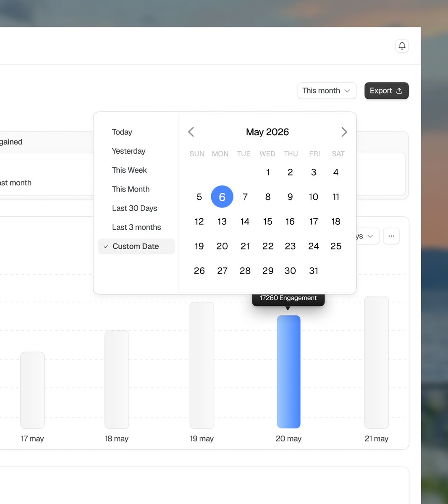Pick May 2 in the calendar
This screenshot has height=504, width=448.
290,172
